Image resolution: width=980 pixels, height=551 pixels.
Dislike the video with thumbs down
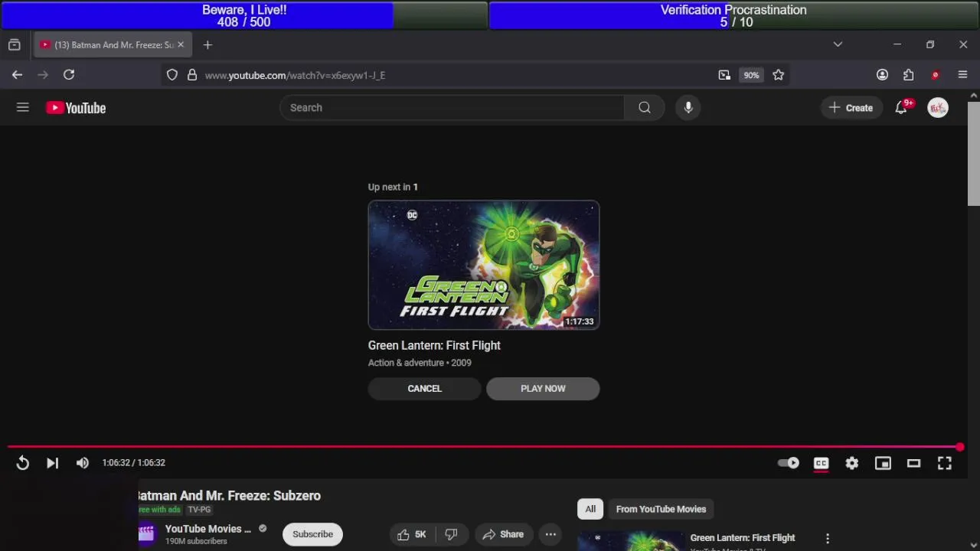pyautogui.click(x=451, y=534)
